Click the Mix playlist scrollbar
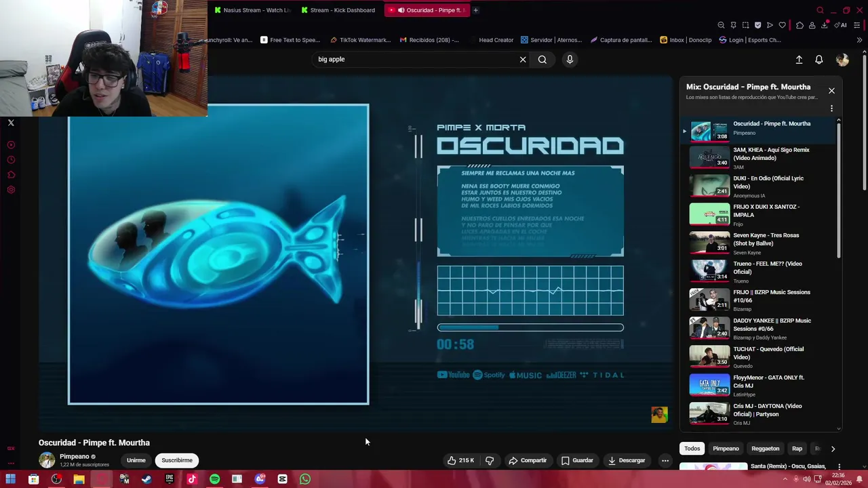This screenshot has width=868, height=488. pos(839,190)
